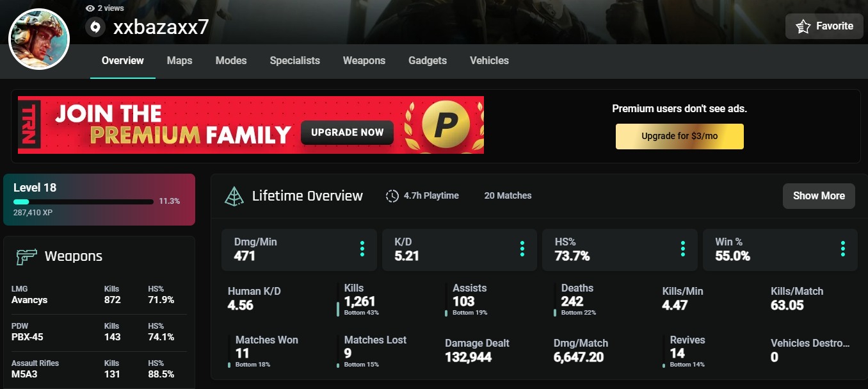Click the star icon in Favorite button
This screenshot has height=389, width=868.
pyautogui.click(x=803, y=26)
